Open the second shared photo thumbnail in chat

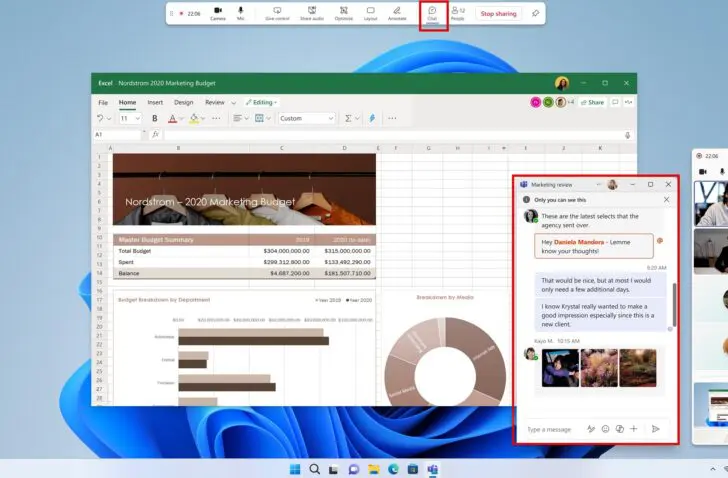pyautogui.click(x=599, y=368)
